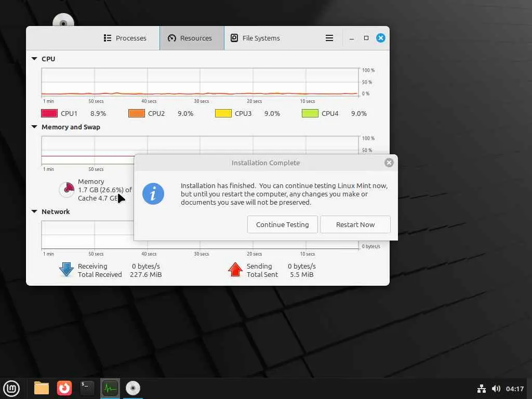
Task: Change the CPU1 graph color swatch
Action: click(49, 113)
